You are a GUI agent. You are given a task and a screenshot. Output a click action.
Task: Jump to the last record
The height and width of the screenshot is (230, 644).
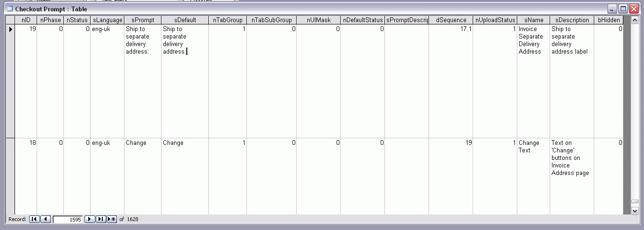coord(100,219)
